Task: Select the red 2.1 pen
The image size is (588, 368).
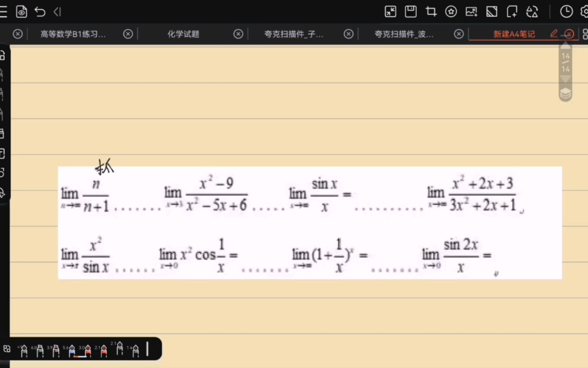Action: point(104,350)
